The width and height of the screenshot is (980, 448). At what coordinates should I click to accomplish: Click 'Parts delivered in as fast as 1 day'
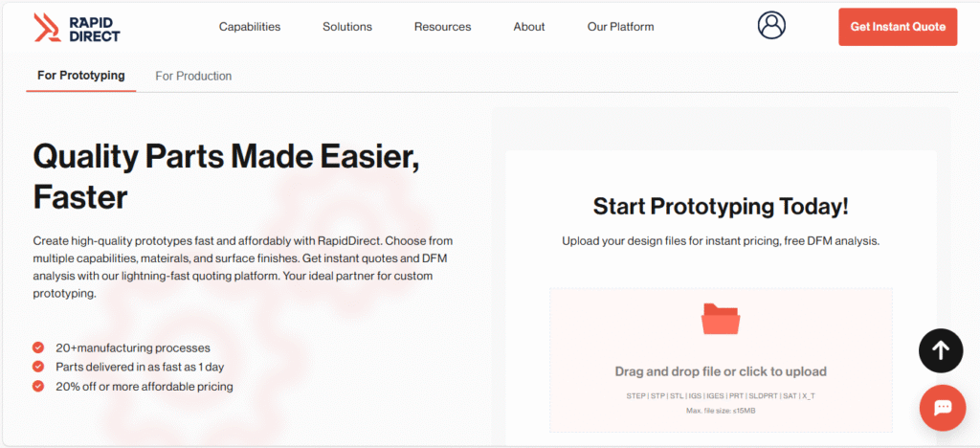(140, 367)
